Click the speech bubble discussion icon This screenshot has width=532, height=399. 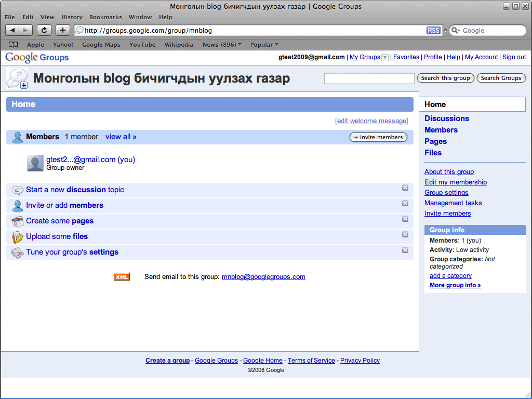coord(17,190)
